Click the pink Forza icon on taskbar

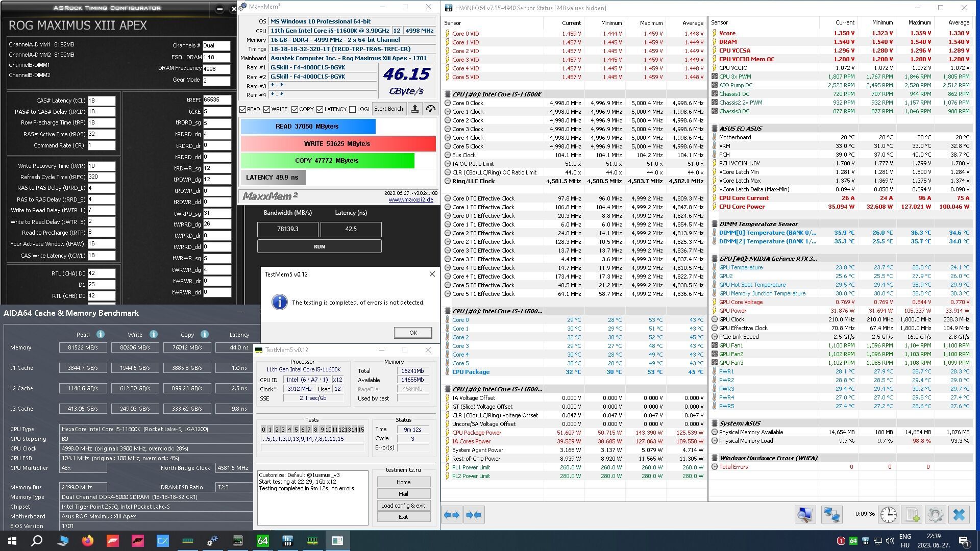(138, 541)
